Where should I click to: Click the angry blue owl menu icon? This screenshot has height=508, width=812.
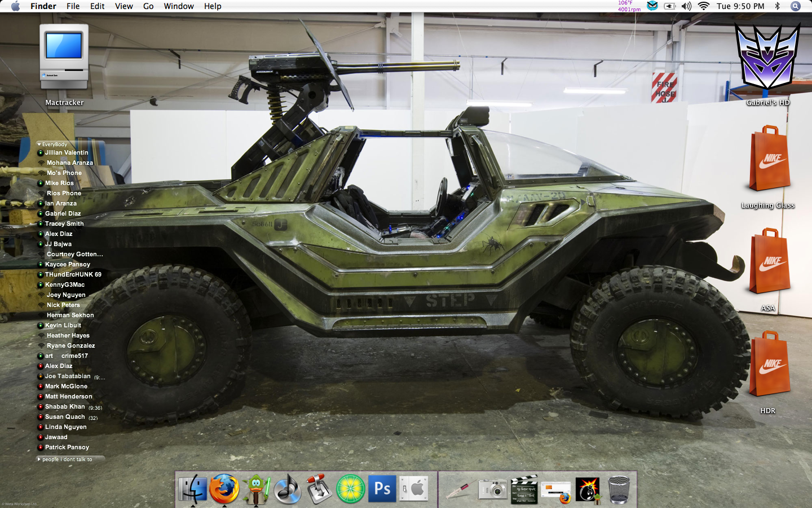(x=652, y=6)
